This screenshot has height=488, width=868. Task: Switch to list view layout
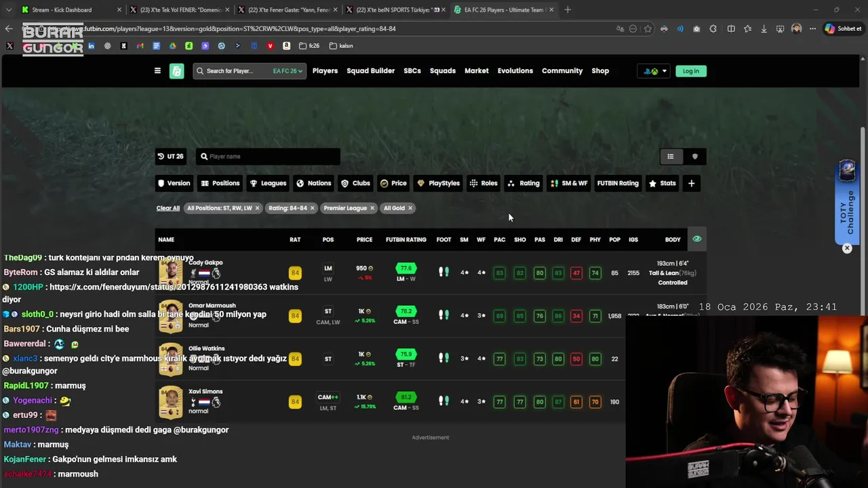coord(671,157)
